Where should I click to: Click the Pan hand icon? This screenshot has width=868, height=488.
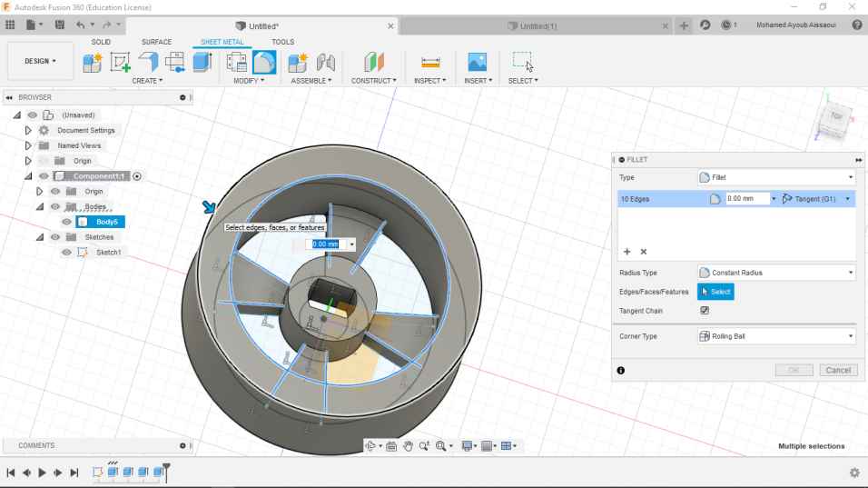408,446
